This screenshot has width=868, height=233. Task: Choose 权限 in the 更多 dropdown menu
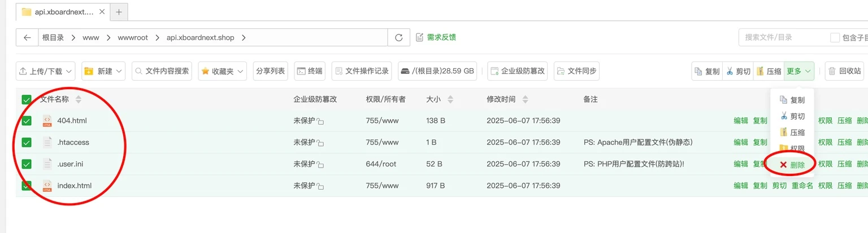792,148
